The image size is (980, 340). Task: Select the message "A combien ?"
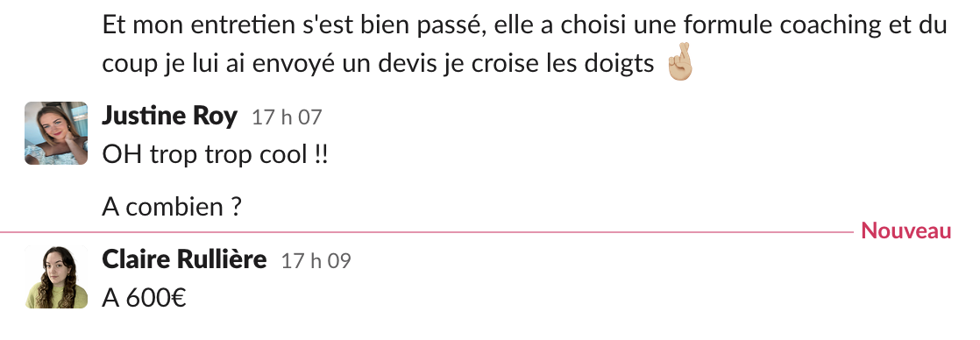click(172, 207)
